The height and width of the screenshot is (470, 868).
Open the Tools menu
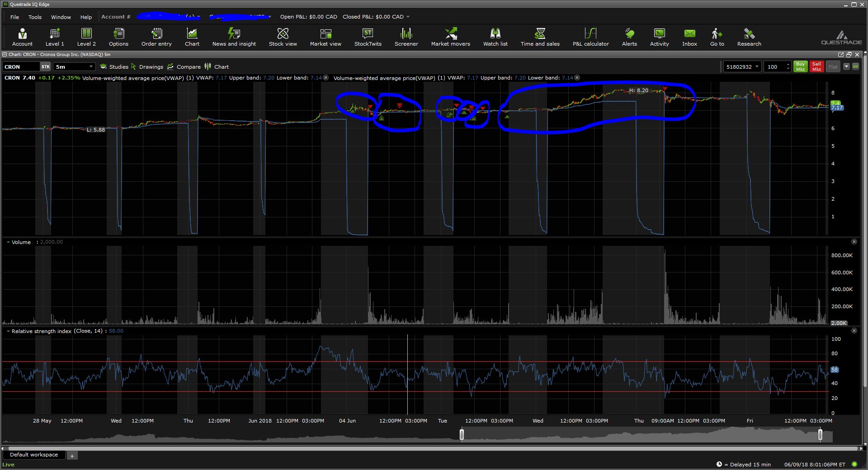pos(35,17)
